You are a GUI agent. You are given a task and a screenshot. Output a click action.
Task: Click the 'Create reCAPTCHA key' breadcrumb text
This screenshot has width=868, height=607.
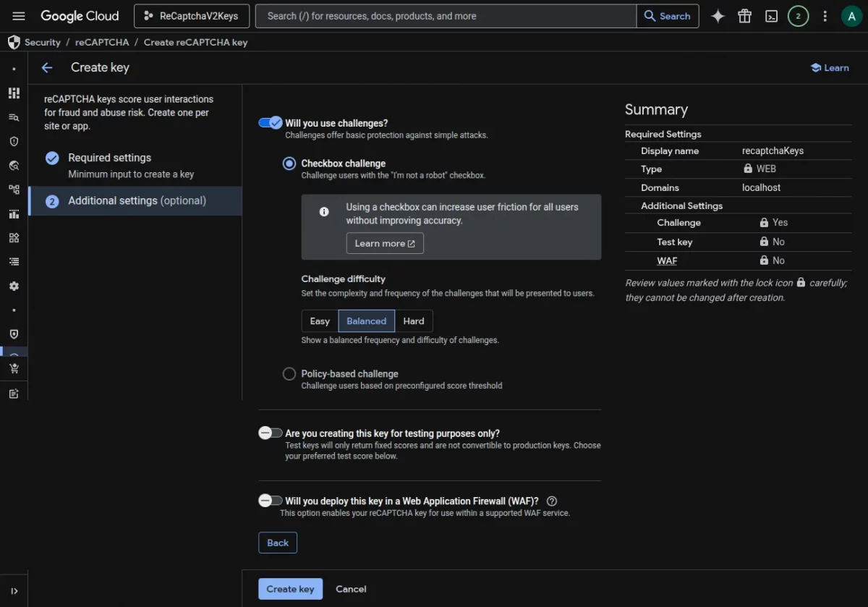[x=195, y=42]
